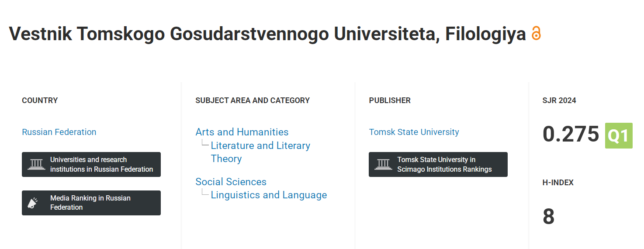Click the megaphone icon in Media Ranking button
The width and height of the screenshot is (644, 249).
click(33, 203)
